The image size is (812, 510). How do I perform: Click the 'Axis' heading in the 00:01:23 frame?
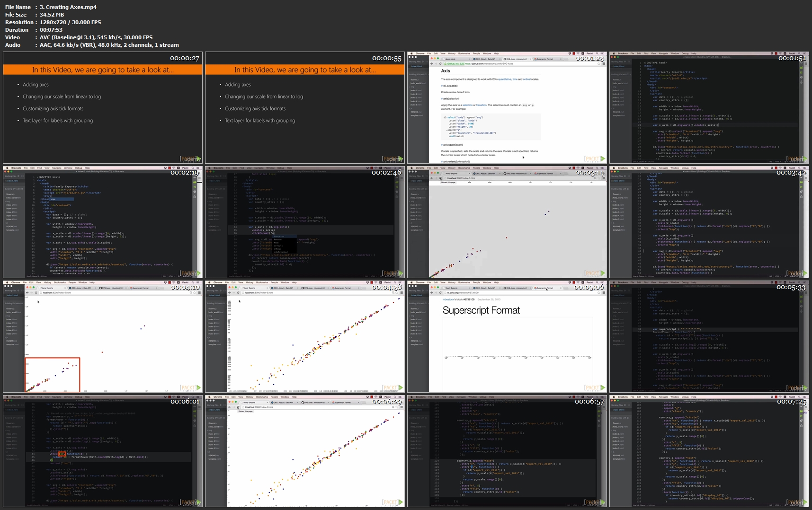click(446, 71)
